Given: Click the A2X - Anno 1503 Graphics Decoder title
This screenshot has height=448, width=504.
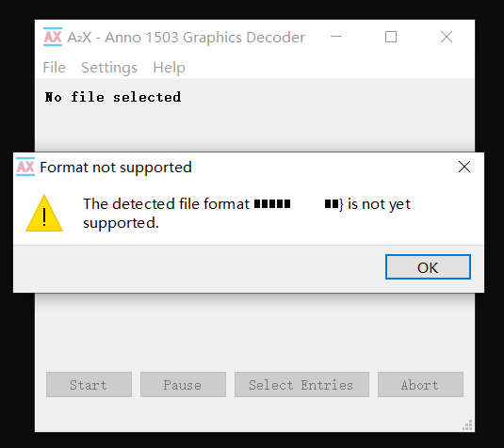Looking at the screenshot, I should (186, 38).
